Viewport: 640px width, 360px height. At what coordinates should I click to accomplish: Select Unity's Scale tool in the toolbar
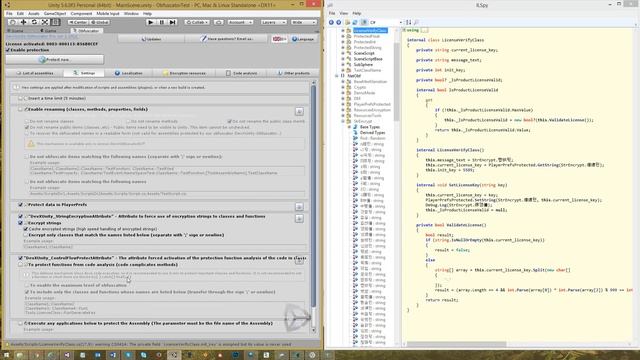[45, 22]
